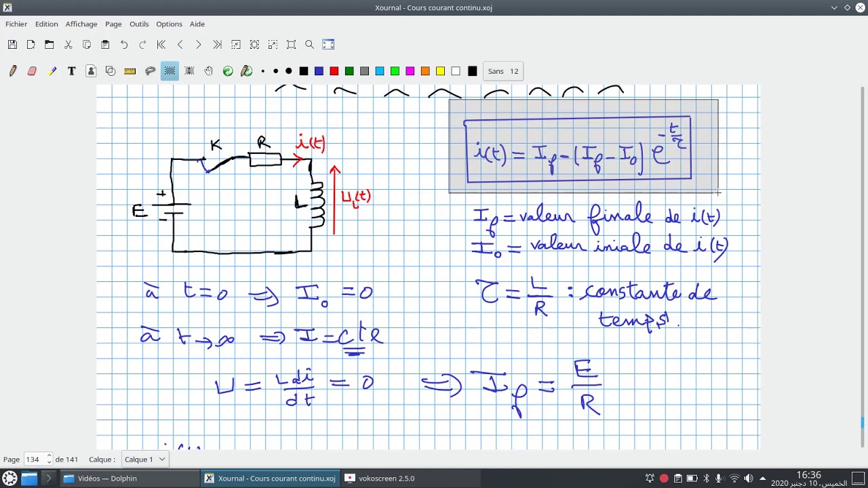Screen dimensions: 868x488
Task: Reset zoom to normal size
Action: coord(292,45)
